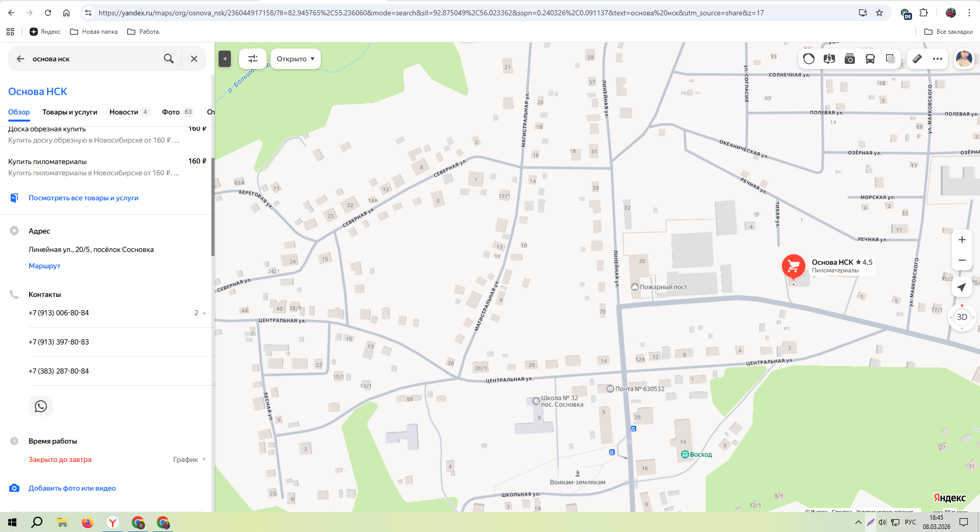Show hidden system tray icons

click(x=858, y=522)
